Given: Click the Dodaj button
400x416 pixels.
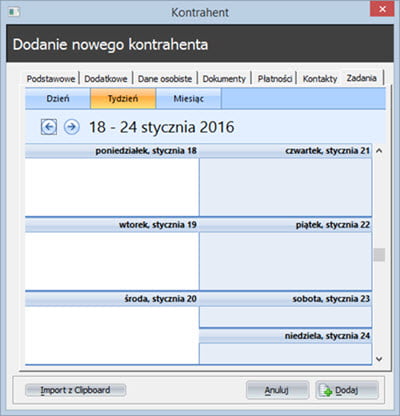Looking at the screenshot, I should click(x=347, y=390).
